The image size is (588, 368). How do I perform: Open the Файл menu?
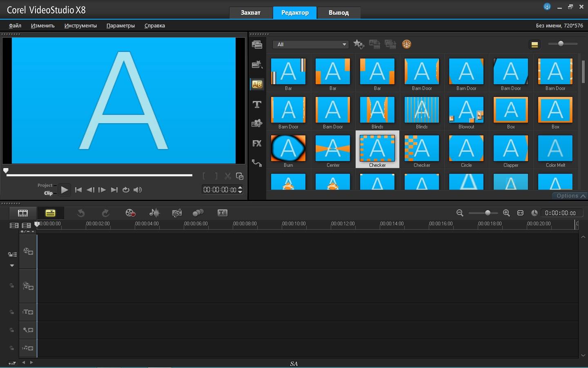pos(15,25)
